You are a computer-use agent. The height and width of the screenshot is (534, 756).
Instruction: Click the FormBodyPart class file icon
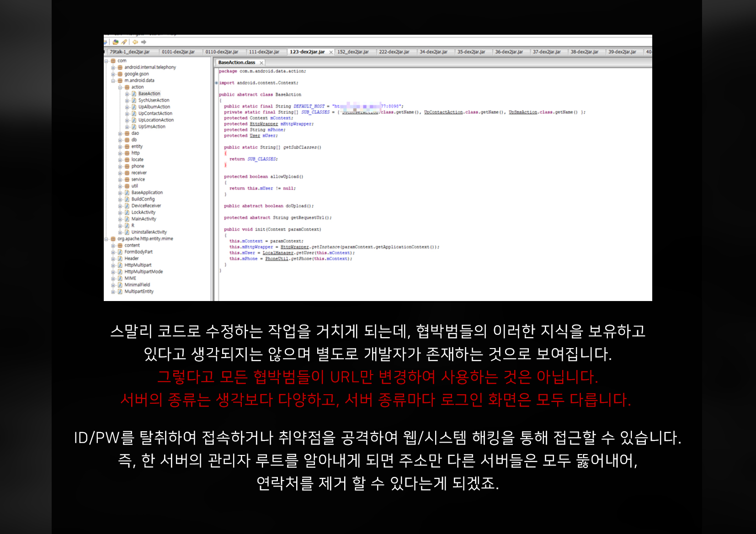[x=120, y=252]
